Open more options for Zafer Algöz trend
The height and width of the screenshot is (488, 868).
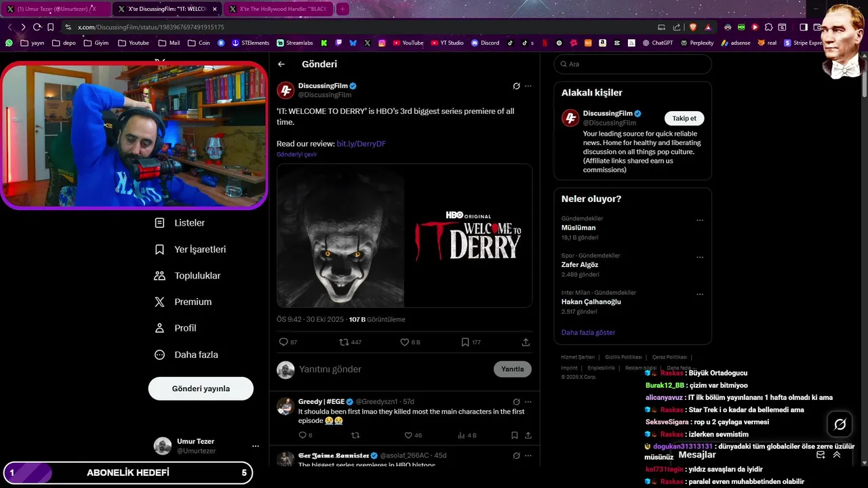click(700, 258)
